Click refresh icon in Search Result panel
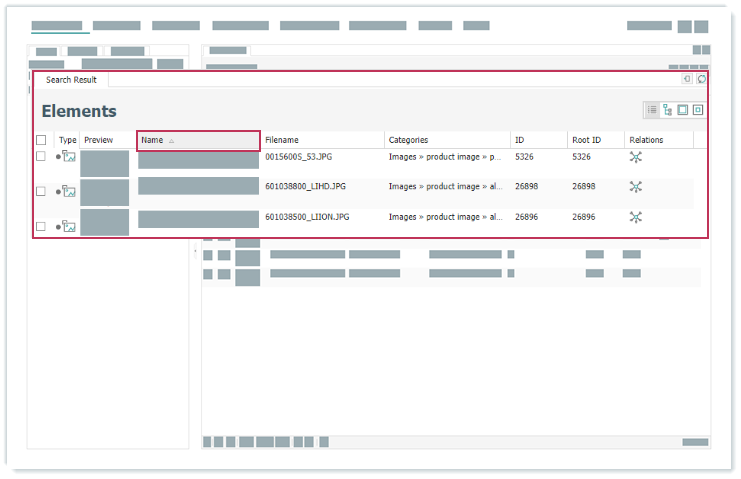 pyautogui.click(x=701, y=79)
